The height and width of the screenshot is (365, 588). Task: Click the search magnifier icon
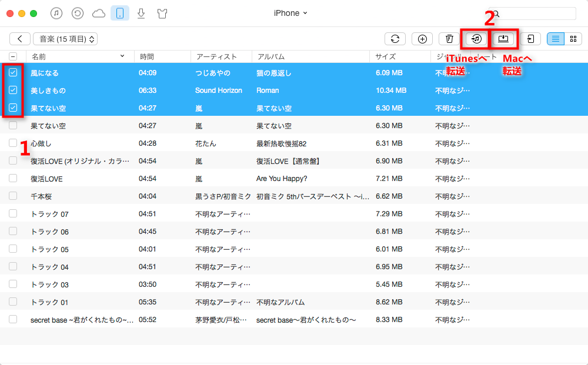click(496, 14)
